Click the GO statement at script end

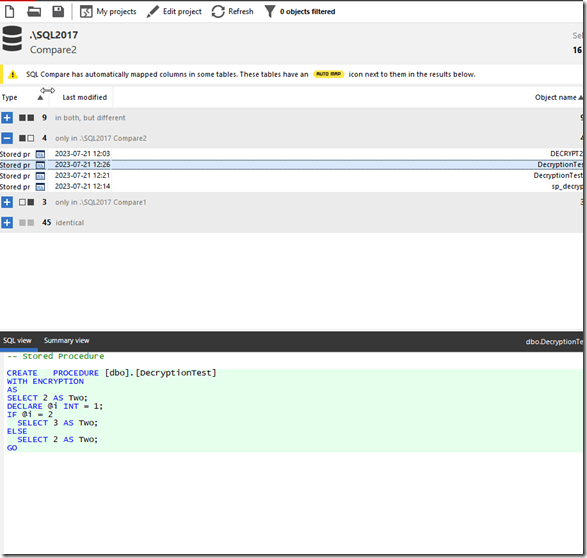point(12,448)
